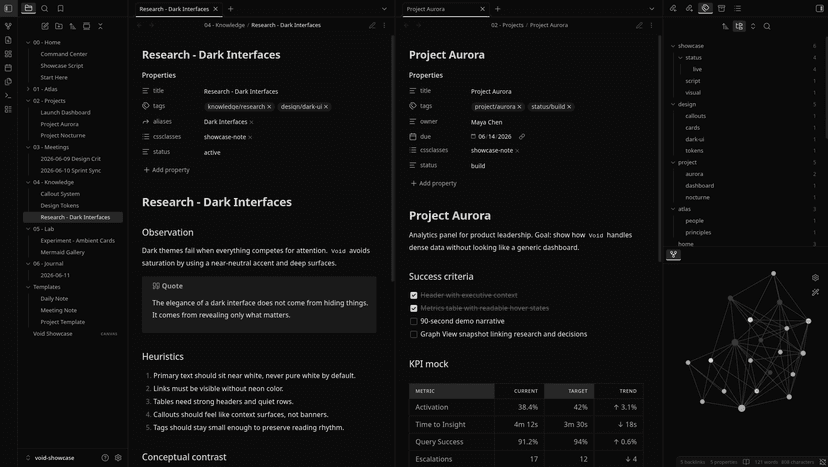Switch to 'Research - Dark Interfaces' tab
The image size is (828, 467).
[174, 9]
